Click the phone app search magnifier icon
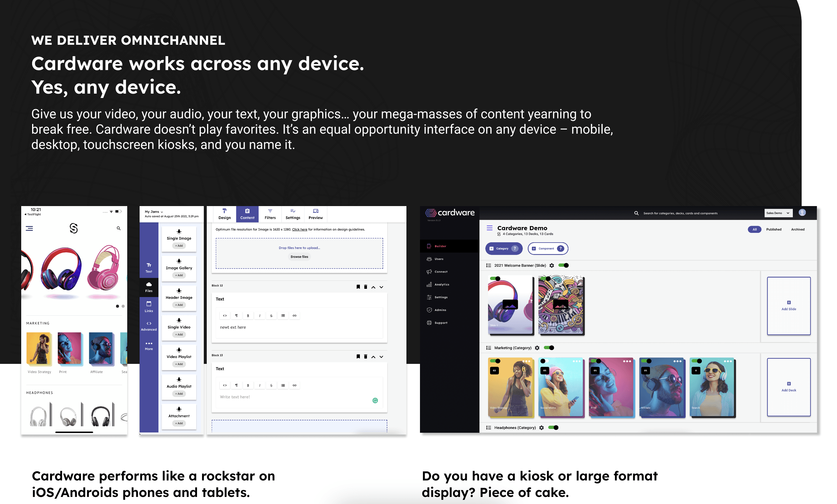The height and width of the screenshot is (504, 837). pos(119,228)
